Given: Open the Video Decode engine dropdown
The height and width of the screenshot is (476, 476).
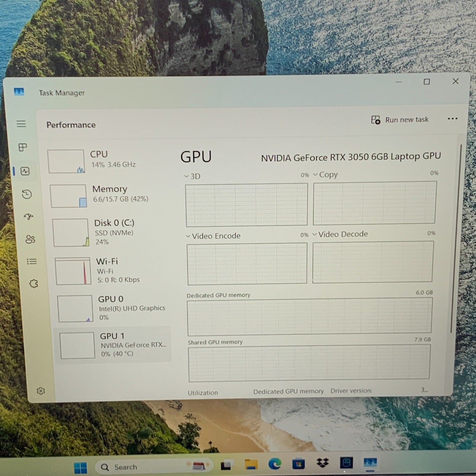Looking at the screenshot, I should [x=340, y=234].
